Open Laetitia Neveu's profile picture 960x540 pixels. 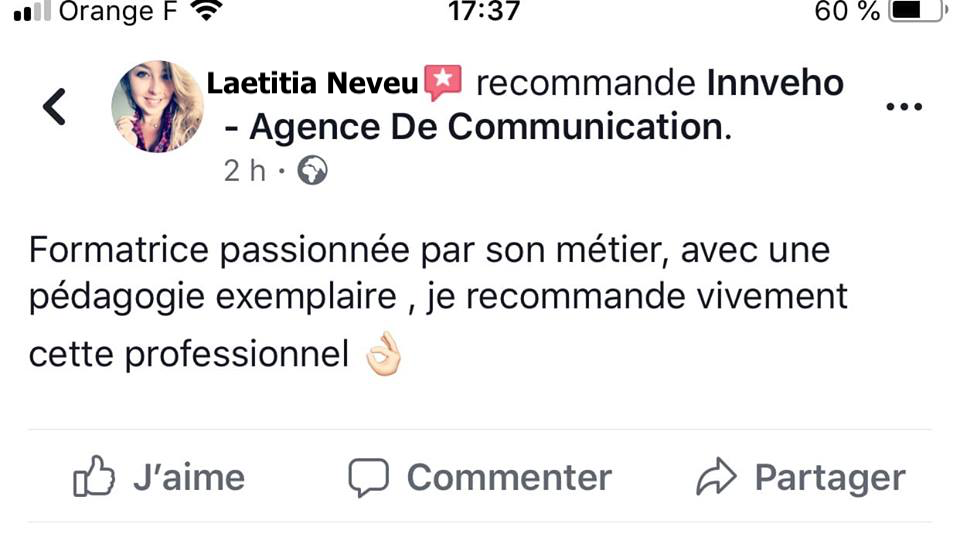(x=157, y=107)
